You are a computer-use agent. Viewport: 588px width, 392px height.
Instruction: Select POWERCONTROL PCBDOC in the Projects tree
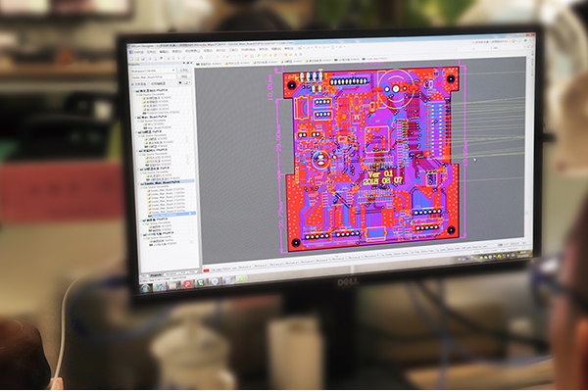click(x=163, y=113)
